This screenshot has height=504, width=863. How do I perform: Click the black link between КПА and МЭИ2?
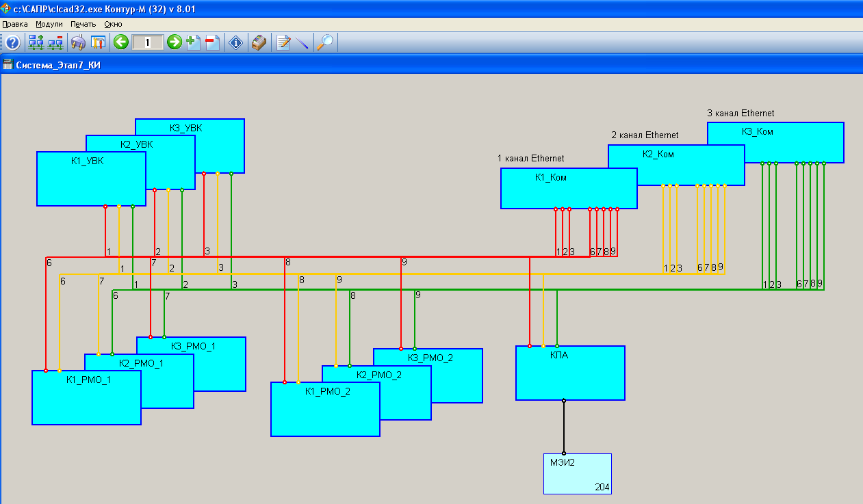[564, 427]
